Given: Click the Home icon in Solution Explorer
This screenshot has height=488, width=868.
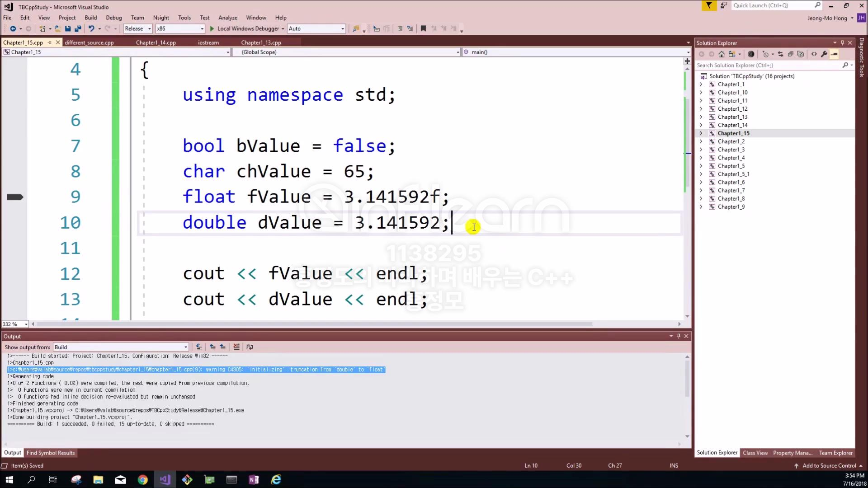Looking at the screenshot, I should 722,54.
